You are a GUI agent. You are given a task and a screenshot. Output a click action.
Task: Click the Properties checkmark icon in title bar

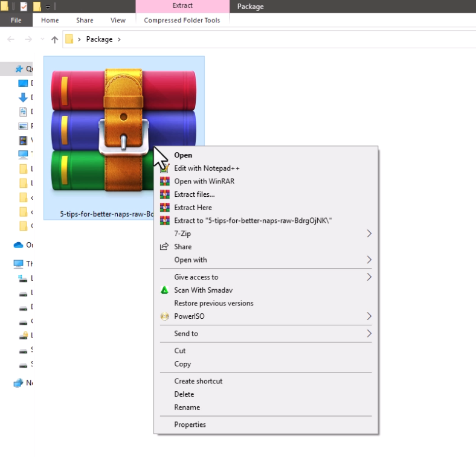point(24,7)
